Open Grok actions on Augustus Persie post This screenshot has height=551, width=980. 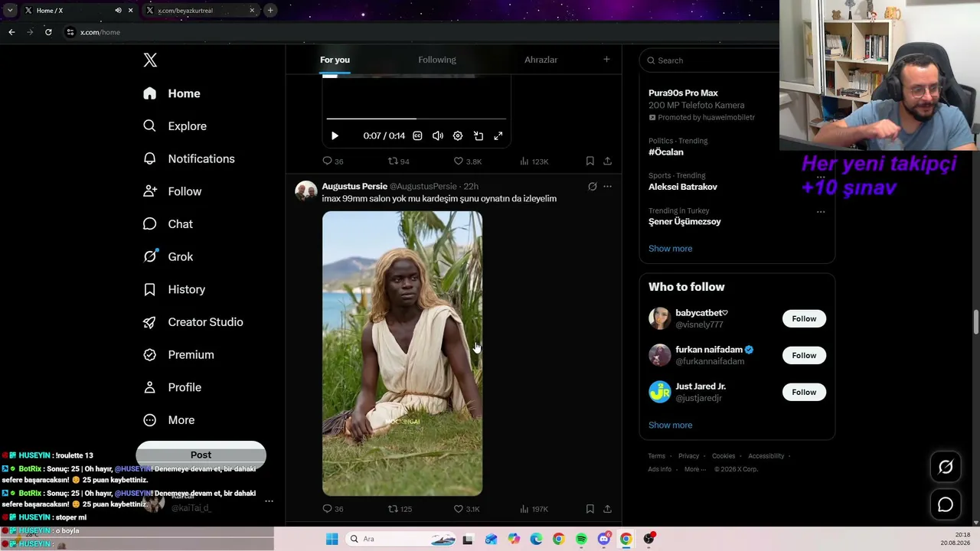point(592,187)
